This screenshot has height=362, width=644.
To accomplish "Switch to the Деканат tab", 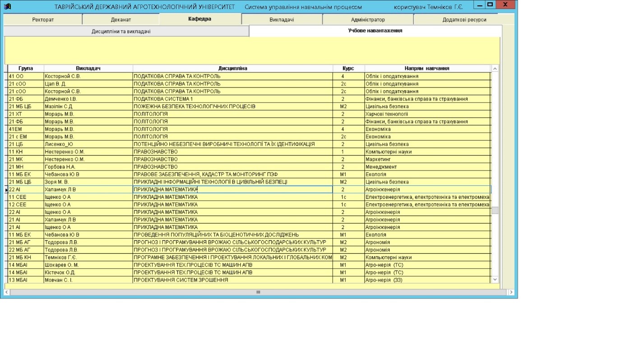I will [121, 20].
